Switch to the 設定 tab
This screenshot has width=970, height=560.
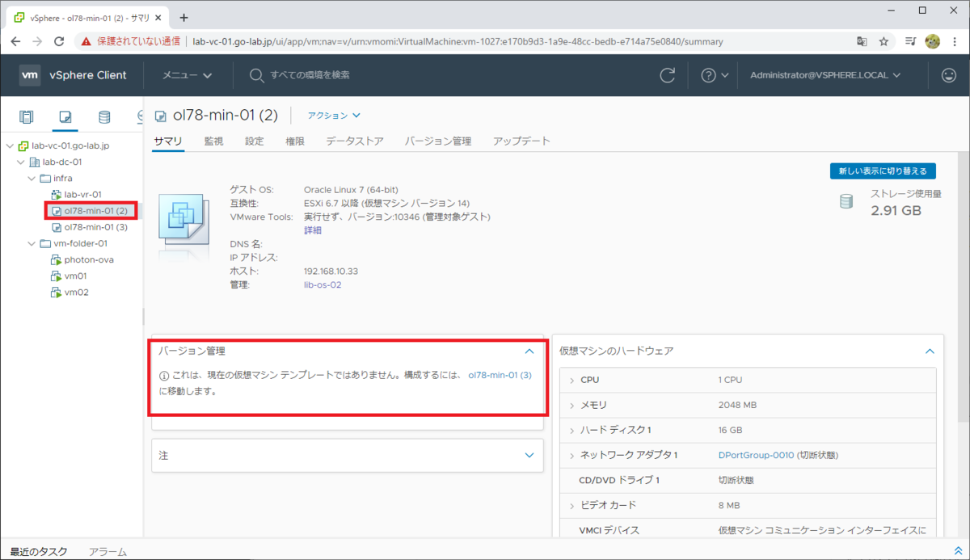(x=255, y=141)
